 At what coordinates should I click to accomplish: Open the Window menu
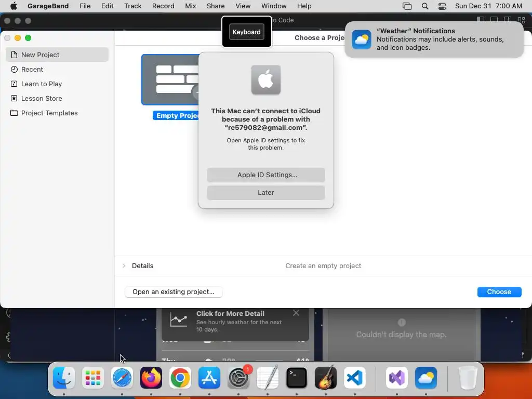pos(274,6)
